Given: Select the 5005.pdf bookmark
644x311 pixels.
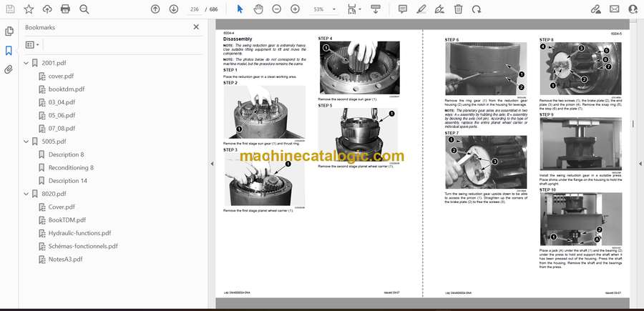Looking at the screenshot, I should (54, 142).
